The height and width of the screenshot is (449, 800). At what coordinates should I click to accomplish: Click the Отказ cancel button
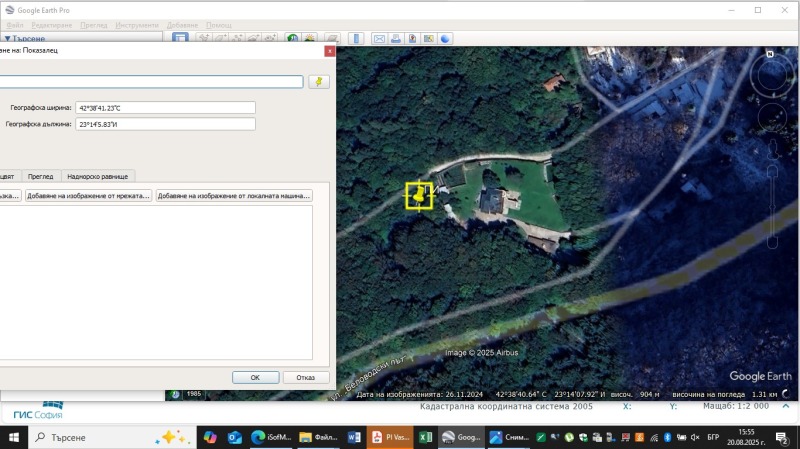tap(305, 377)
